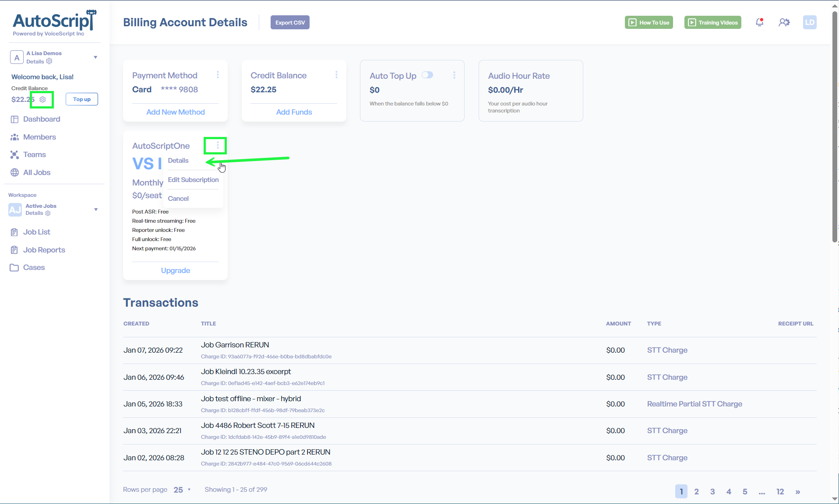Enable the Auto Top Up toggle
This screenshot has width=839, height=504.
tap(427, 75)
